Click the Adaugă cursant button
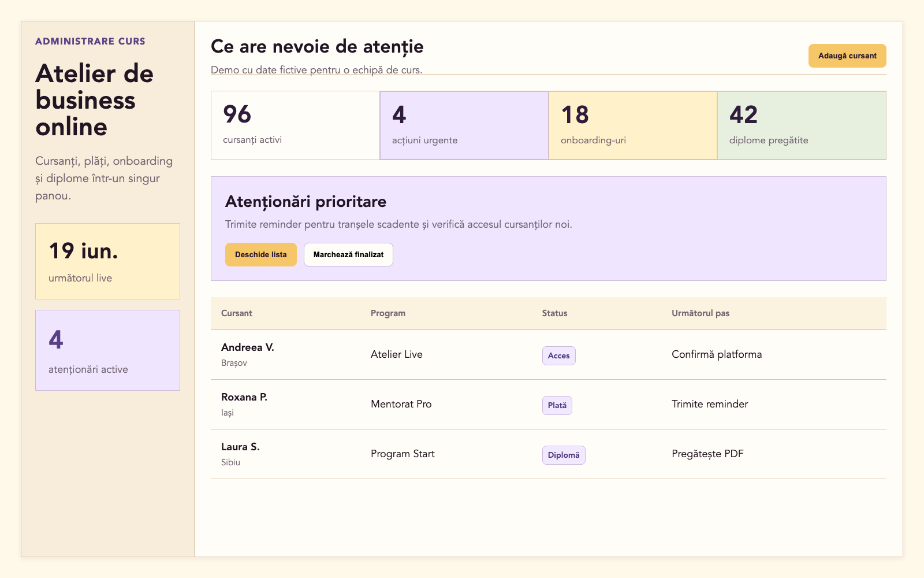924x578 pixels. coord(847,56)
